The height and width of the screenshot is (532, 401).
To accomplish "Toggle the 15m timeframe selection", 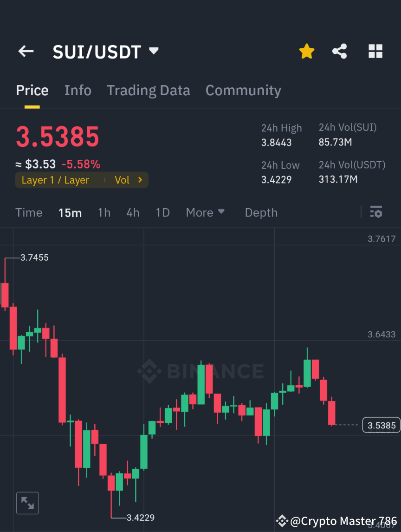I will (x=70, y=212).
